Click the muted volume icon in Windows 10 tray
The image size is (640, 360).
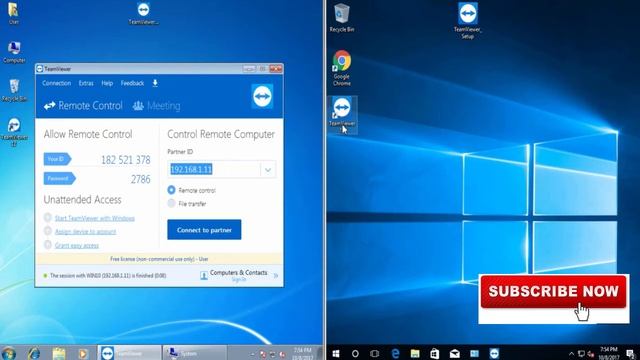591,354
